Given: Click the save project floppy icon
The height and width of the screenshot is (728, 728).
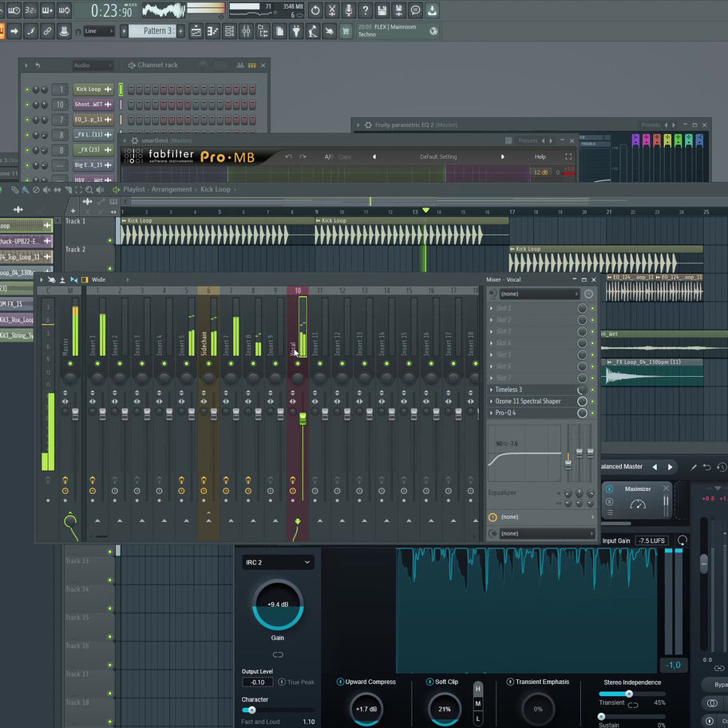Looking at the screenshot, I should coord(382,10).
